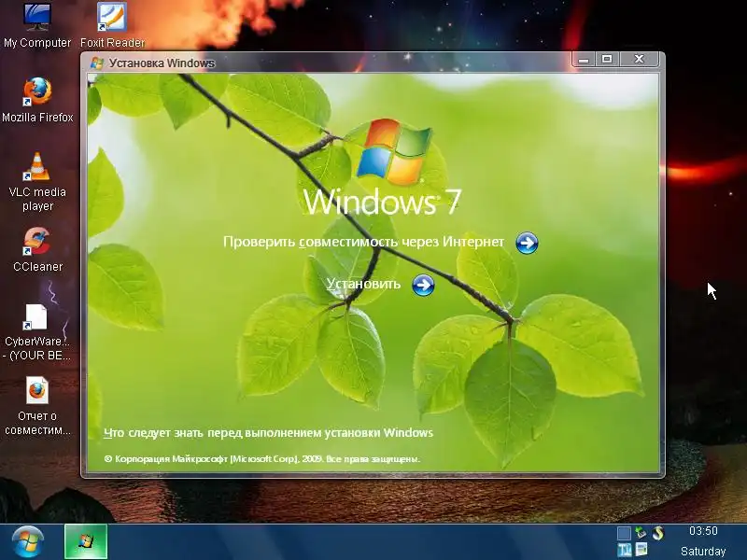This screenshot has width=747, height=560.
Task: Click the blue arrow next to Установить
Action: coord(423,285)
